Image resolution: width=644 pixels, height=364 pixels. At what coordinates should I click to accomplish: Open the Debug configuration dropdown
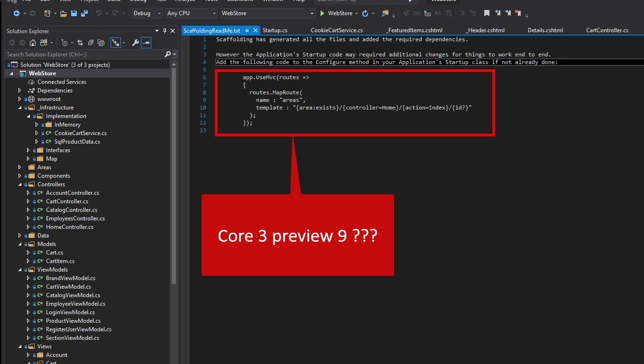point(147,13)
